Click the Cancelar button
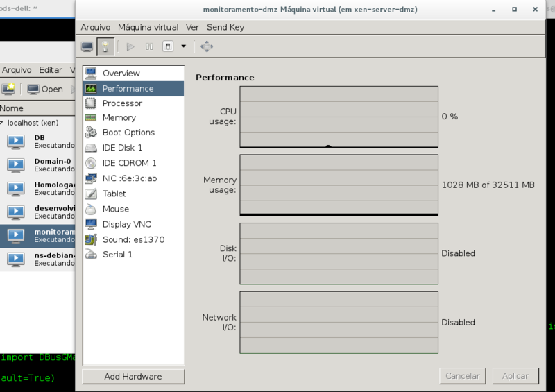Image resolution: width=555 pixels, height=392 pixels. point(463,376)
